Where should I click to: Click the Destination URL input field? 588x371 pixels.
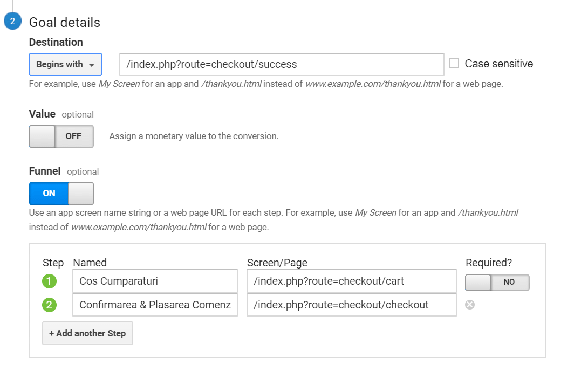click(282, 64)
